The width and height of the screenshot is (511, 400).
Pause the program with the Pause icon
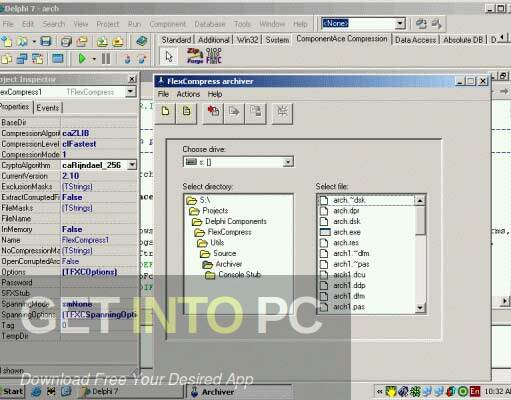tap(106, 59)
